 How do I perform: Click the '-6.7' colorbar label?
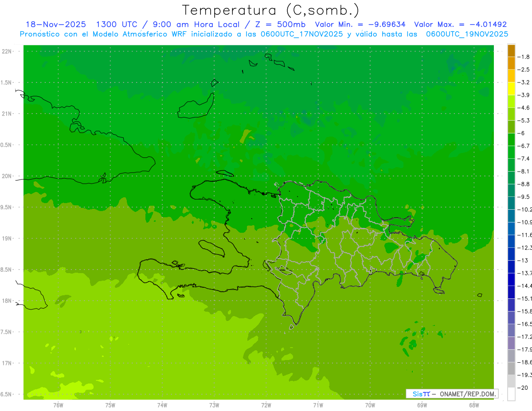pyautogui.click(x=524, y=145)
